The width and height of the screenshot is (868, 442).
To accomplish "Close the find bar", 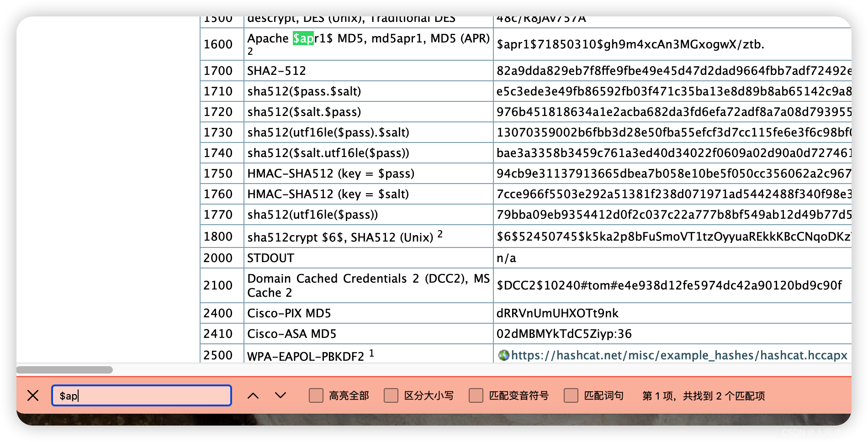I will (x=33, y=395).
